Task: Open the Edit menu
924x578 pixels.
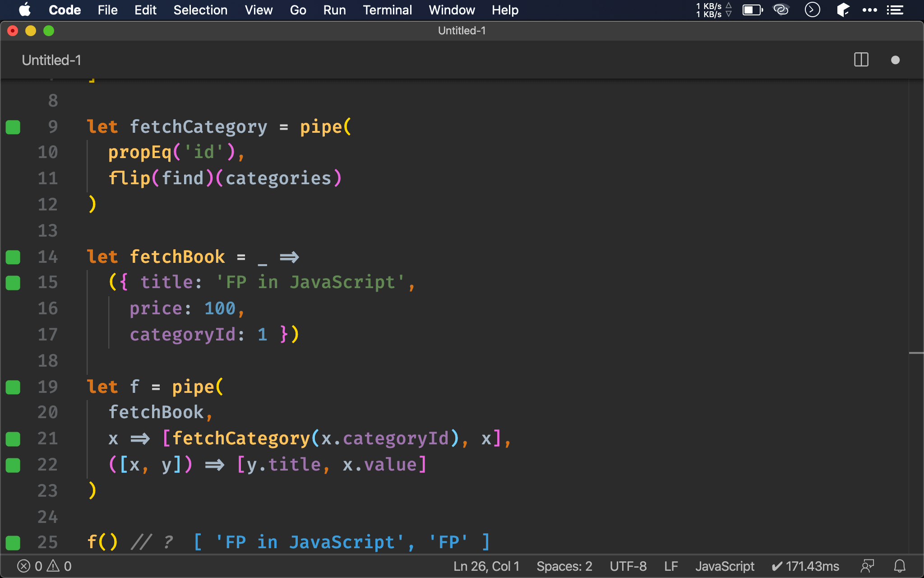Action: coord(145,10)
